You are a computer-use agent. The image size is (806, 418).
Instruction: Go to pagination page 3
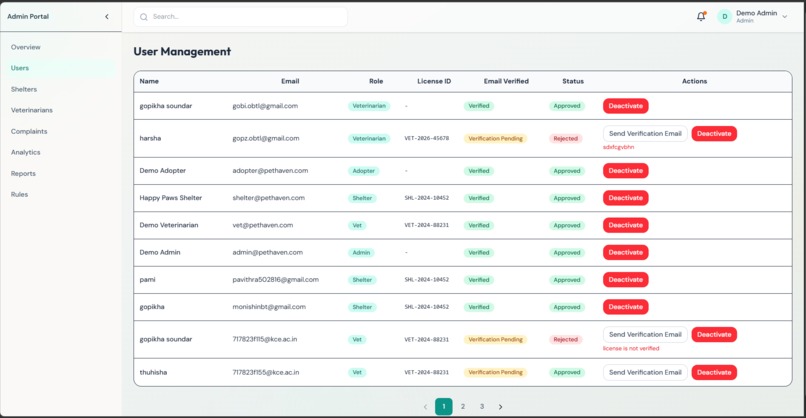pos(482,406)
